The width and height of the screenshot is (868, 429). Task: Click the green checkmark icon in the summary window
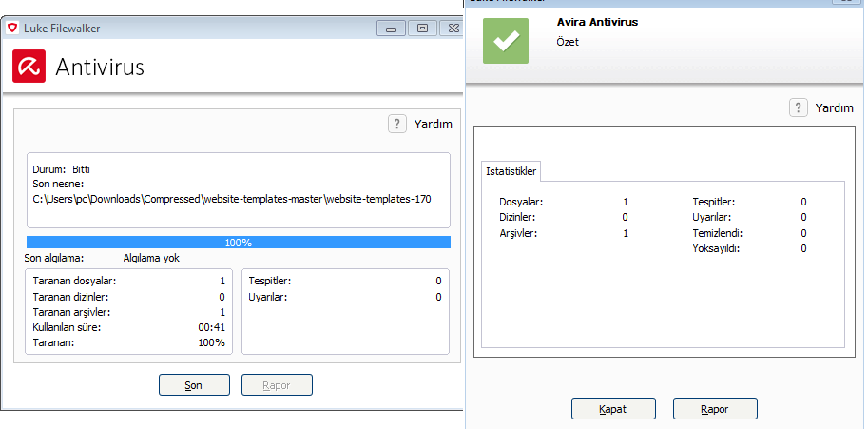coord(506,41)
